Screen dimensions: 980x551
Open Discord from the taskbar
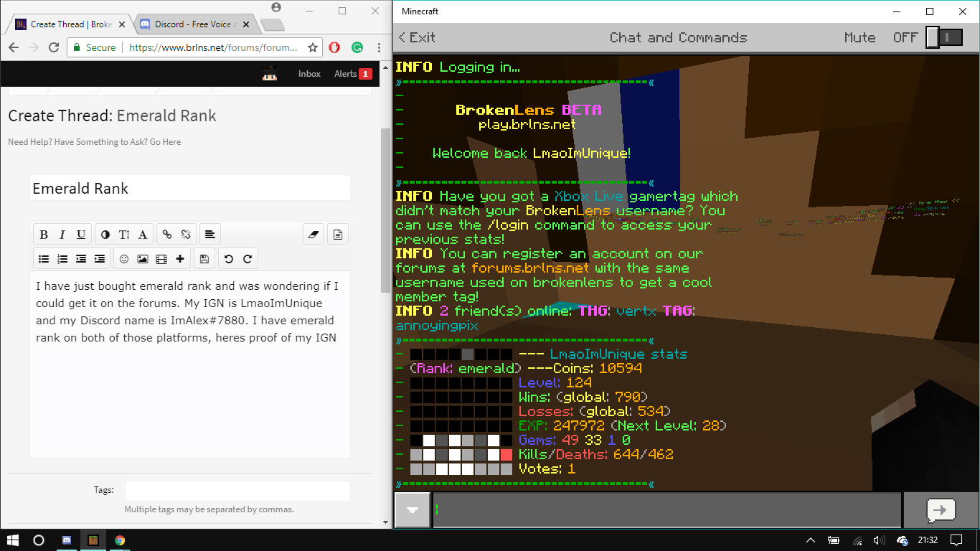click(x=67, y=540)
